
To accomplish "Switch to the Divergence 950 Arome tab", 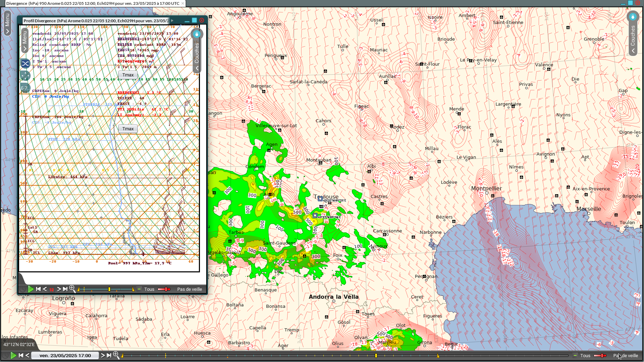I will point(93,3).
